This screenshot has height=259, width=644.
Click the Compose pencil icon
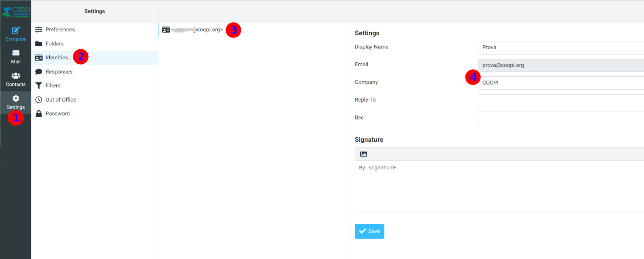coord(16,31)
